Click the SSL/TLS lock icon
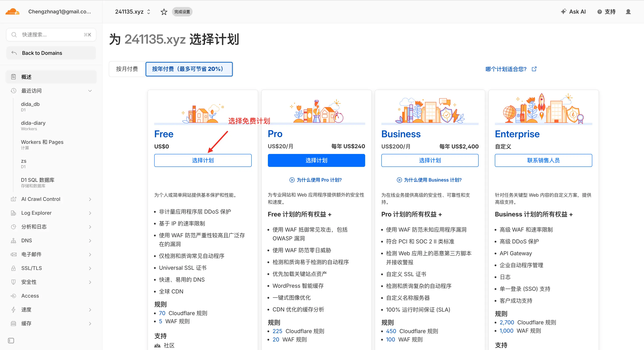The height and width of the screenshot is (350, 644). (x=14, y=268)
